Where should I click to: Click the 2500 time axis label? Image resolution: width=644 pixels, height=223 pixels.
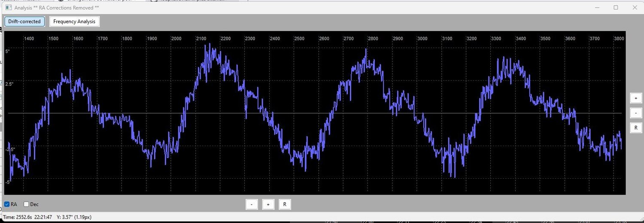299,39
